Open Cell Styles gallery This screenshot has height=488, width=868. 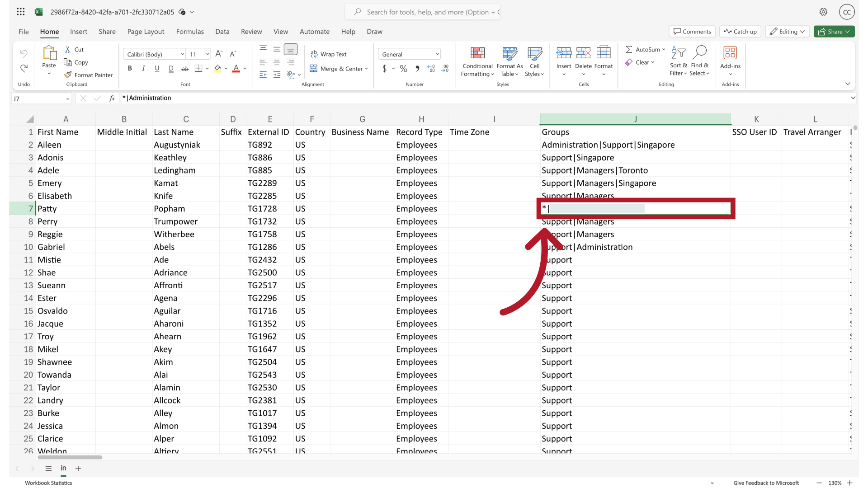(x=534, y=62)
